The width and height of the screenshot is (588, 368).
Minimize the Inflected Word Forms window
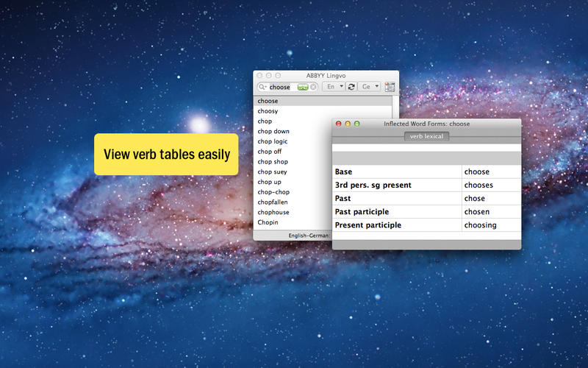point(348,124)
